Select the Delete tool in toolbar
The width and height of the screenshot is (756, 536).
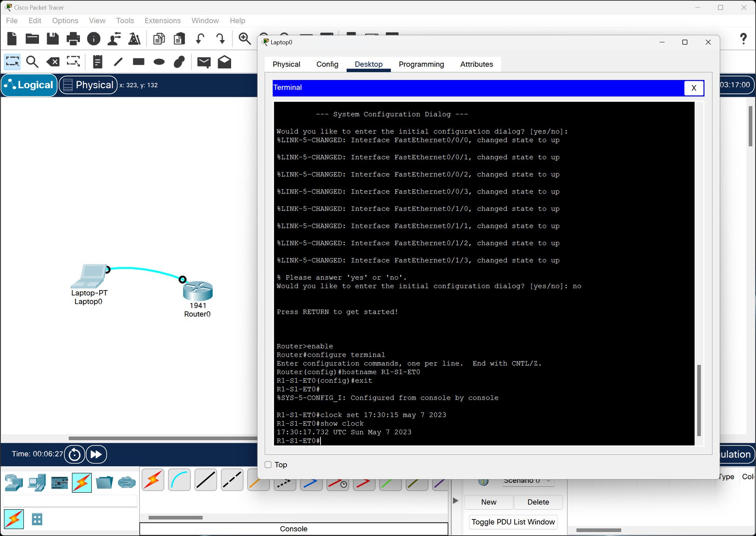point(53,62)
